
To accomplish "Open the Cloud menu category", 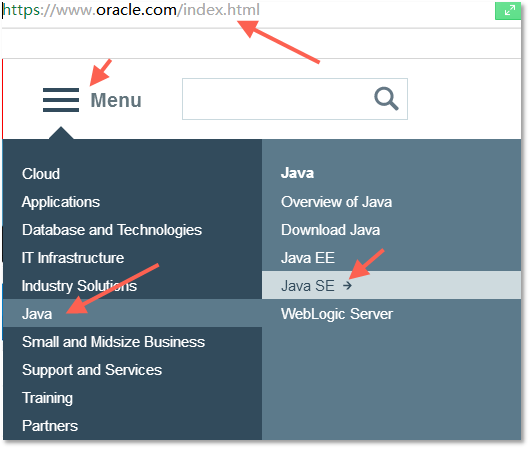I will 41,174.
